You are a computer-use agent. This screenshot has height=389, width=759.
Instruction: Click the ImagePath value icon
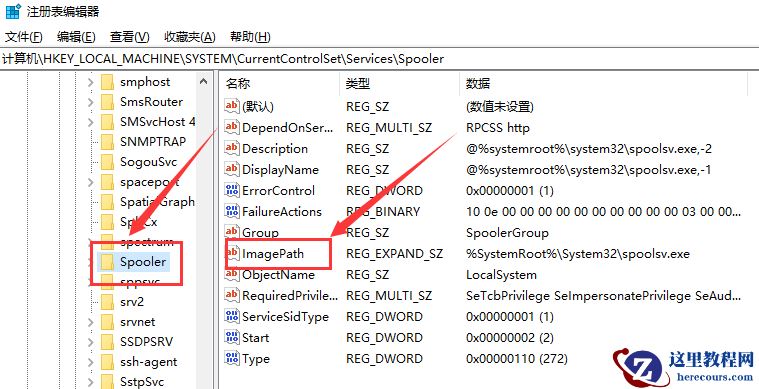[x=232, y=254]
